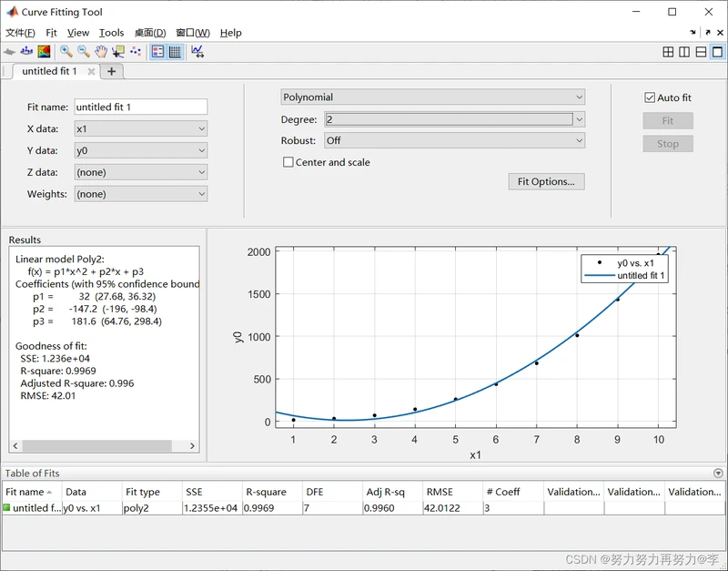Stack fits top to bottom layout
The width and height of the screenshot is (728, 571).
(x=701, y=52)
